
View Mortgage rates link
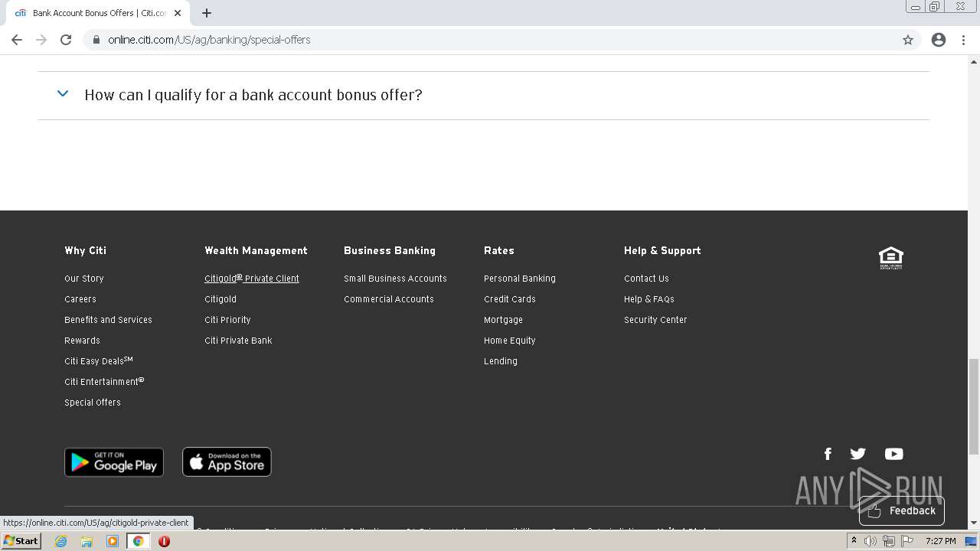(503, 320)
